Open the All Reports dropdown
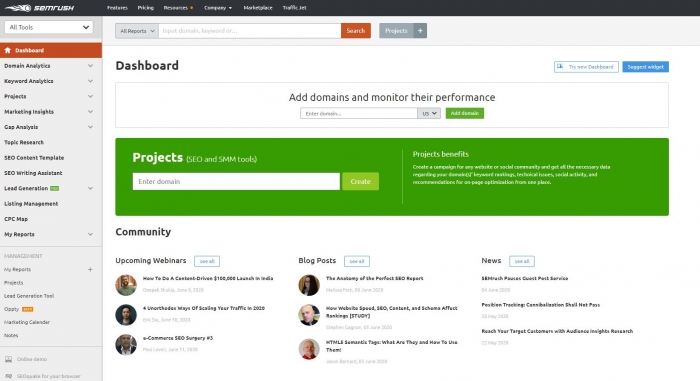 pyautogui.click(x=137, y=31)
